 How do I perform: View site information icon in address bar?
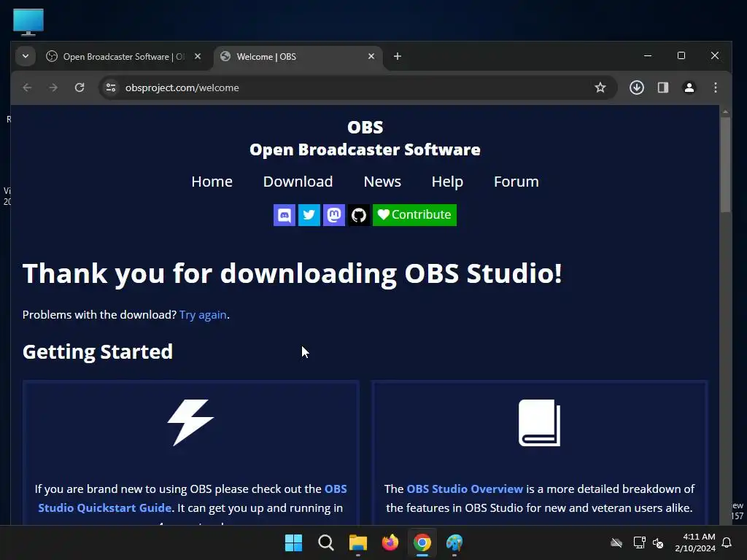tap(111, 87)
